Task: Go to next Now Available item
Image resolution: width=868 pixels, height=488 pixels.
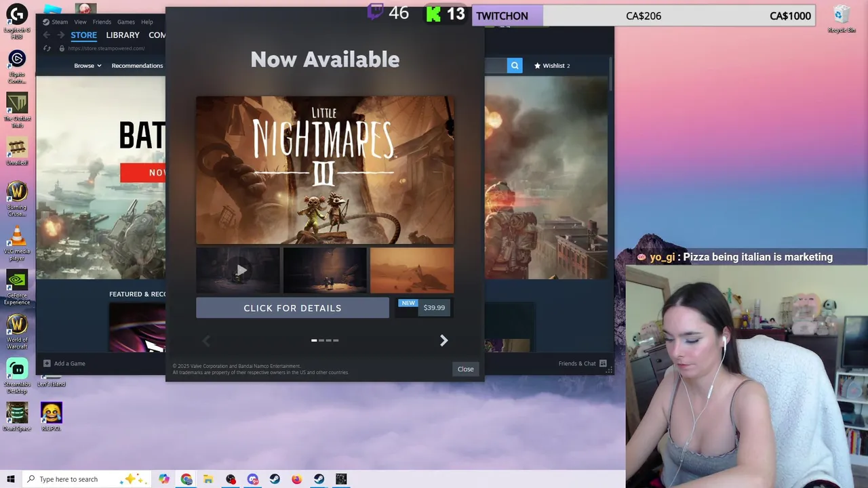Action: 443,340
